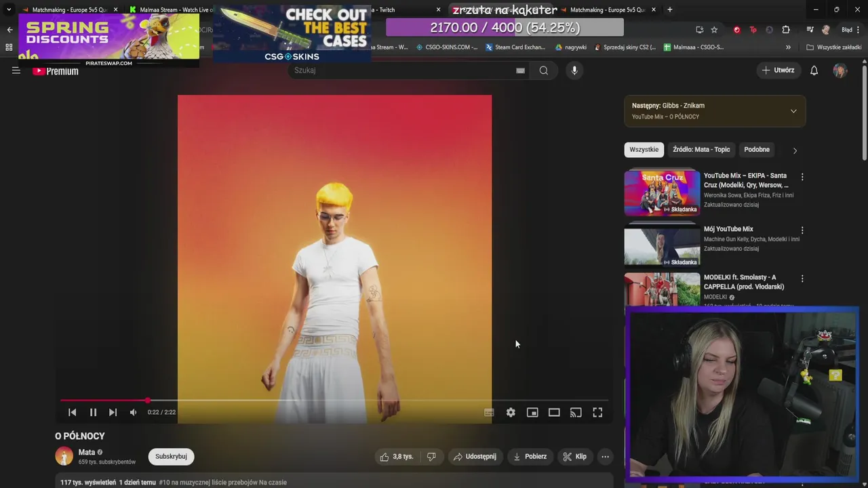Go back with browser back arrow
Viewport: 868px width, 488px height.
(9, 30)
